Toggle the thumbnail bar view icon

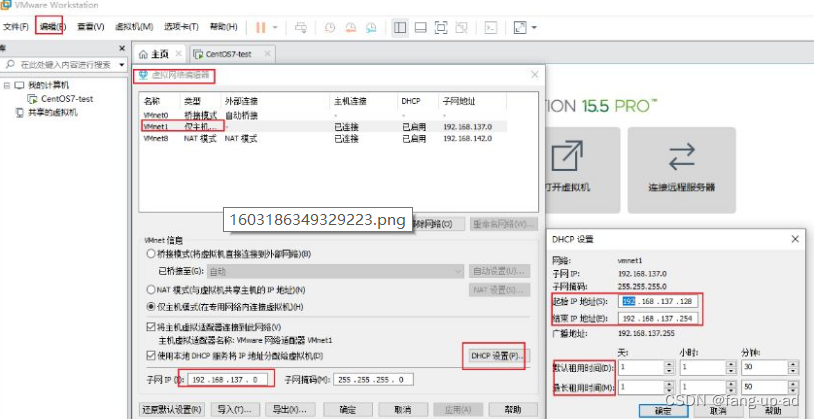coord(420,28)
